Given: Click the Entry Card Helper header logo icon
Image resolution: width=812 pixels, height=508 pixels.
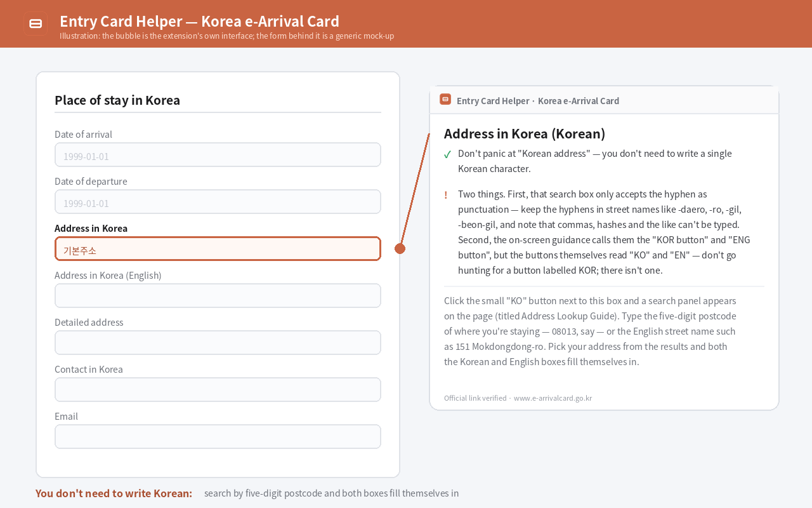Looking at the screenshot, I should point(36,23).
